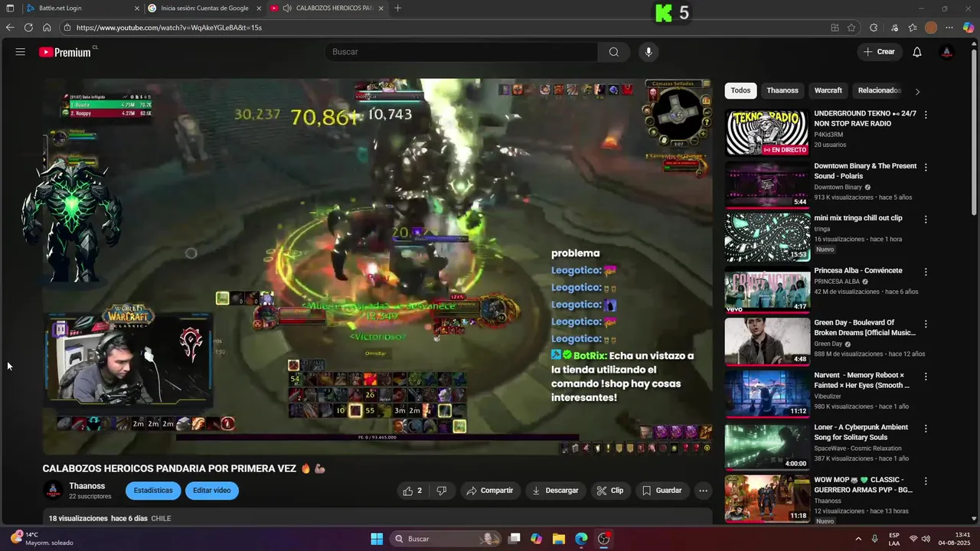This screenshot has height=551, width=980.
Task: Show more filter chips with right arrow
Action: coord(917,91)
